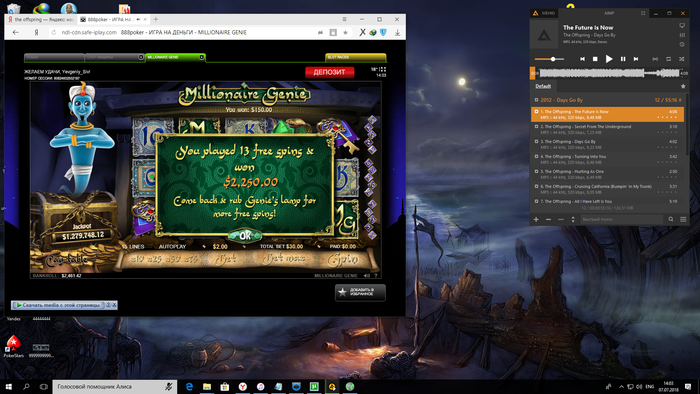700x394 pixels.
Task: Reload the page with the refresh icon
Action: point(54,33)
